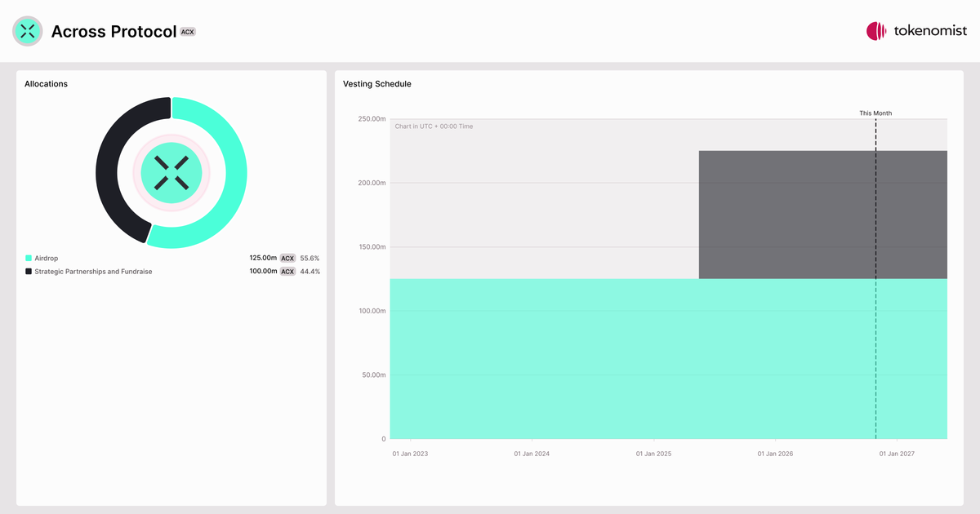Click the 50.00m y-axis label

tap(373, 375)
